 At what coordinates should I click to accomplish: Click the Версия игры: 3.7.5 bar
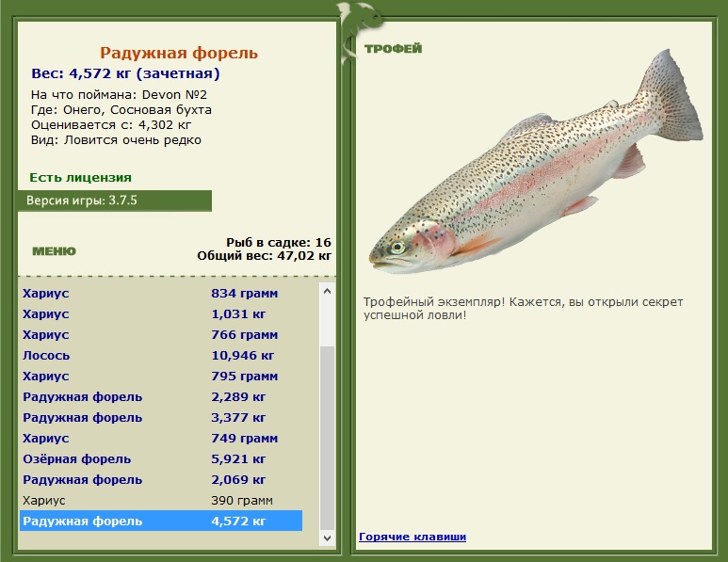(x=115, y=201)
